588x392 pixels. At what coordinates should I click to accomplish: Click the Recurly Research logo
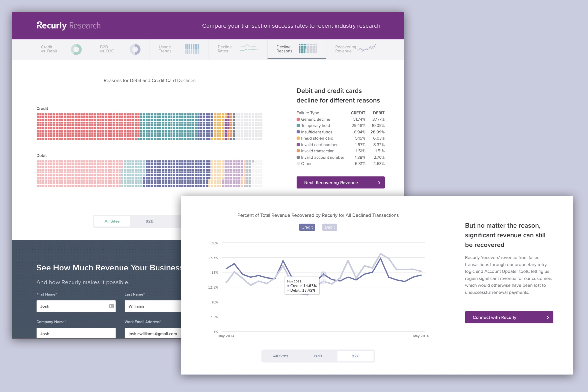tap(69, 25)
